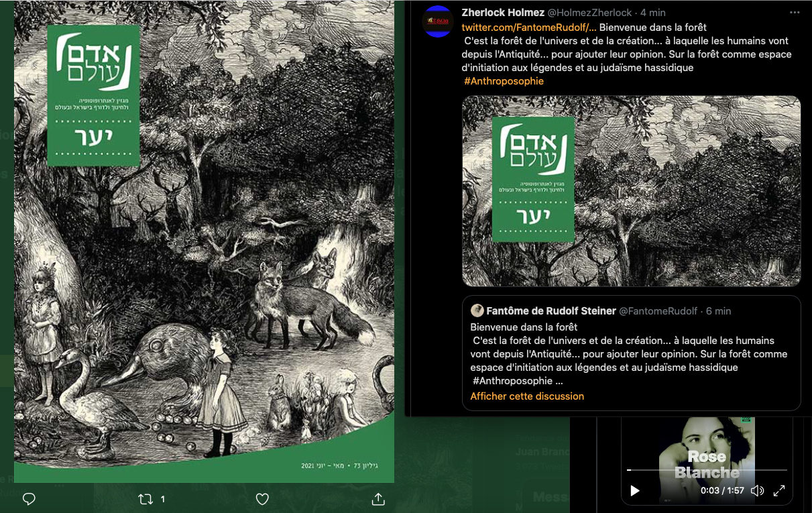The image size is (812, 513).
Task: Click Zherlock Holmez profile avatar
Action: pos(437,21)
